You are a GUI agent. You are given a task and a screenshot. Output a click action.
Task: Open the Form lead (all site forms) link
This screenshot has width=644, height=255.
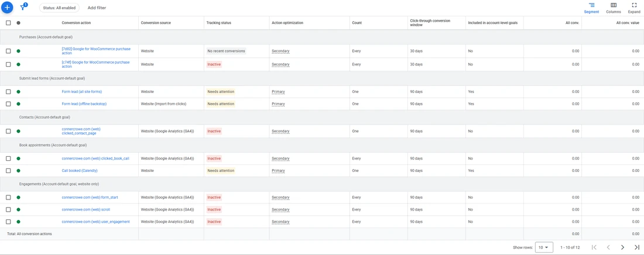(82, 92)
